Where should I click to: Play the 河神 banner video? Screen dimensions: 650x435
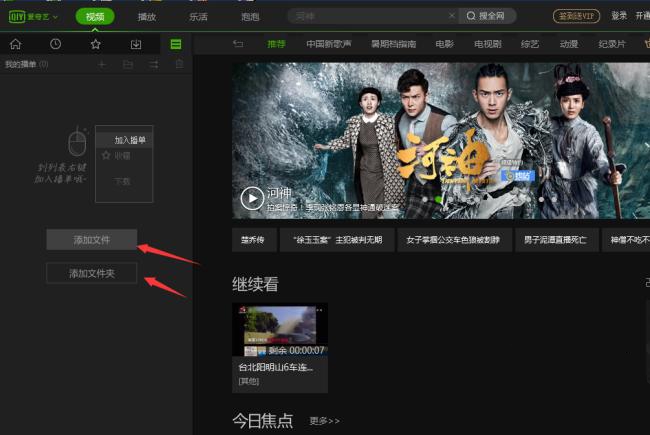pos(252,198)
